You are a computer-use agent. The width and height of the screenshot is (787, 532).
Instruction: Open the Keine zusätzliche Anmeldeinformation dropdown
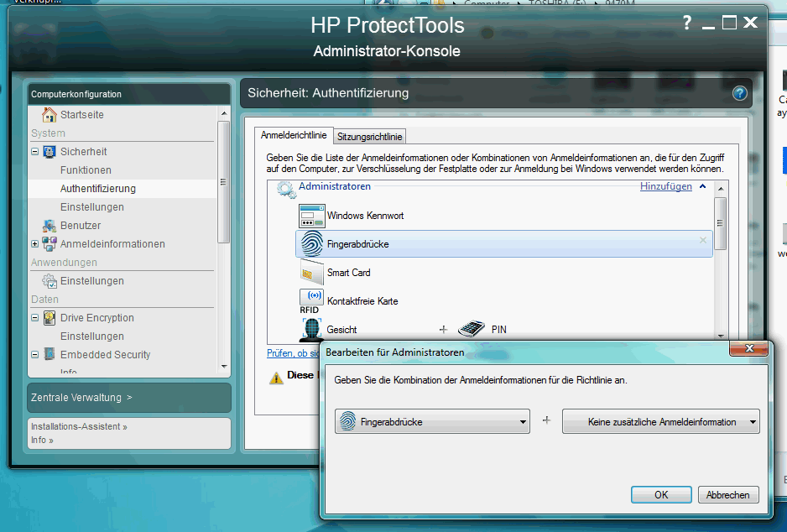pyautogui.click(x=660, y=421)
